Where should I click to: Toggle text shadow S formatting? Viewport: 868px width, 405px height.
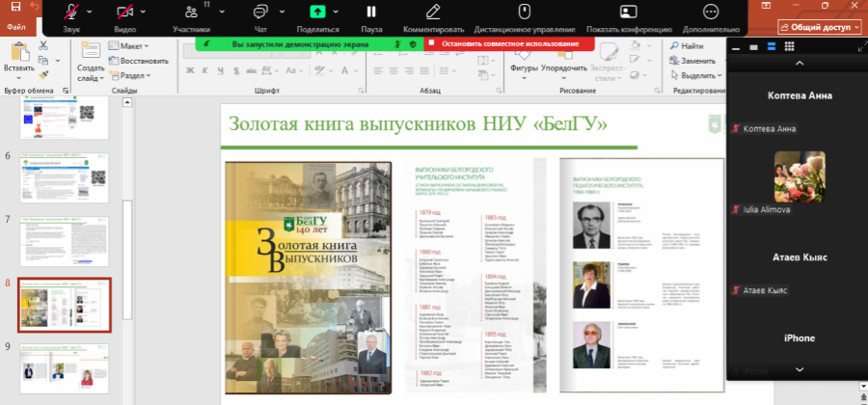click(x=236, y=70)
